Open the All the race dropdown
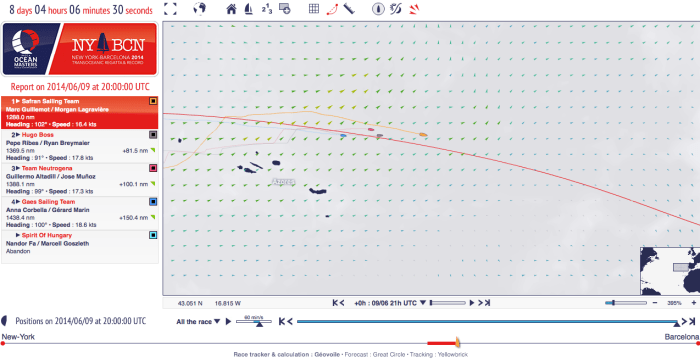Viewport: 700px width, 362px height. pyautogui.click(x=198, y=321)
